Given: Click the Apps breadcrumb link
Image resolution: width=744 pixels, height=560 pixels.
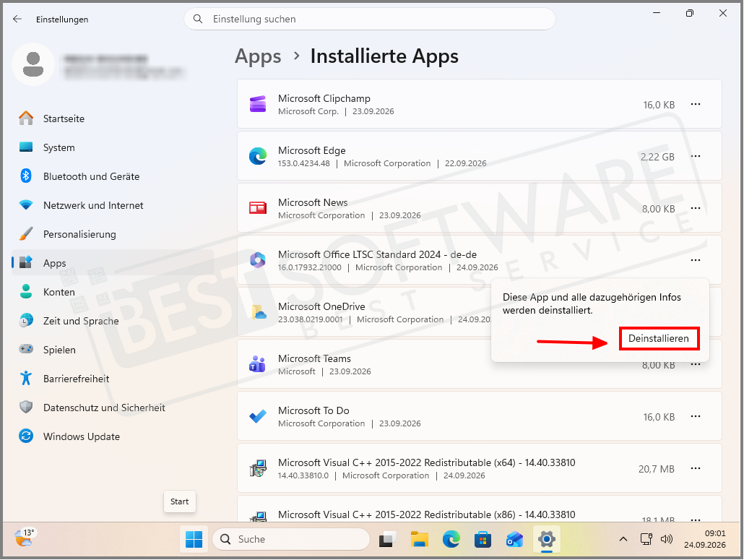Looking at the screenshot, I should (x=258, y=56).
